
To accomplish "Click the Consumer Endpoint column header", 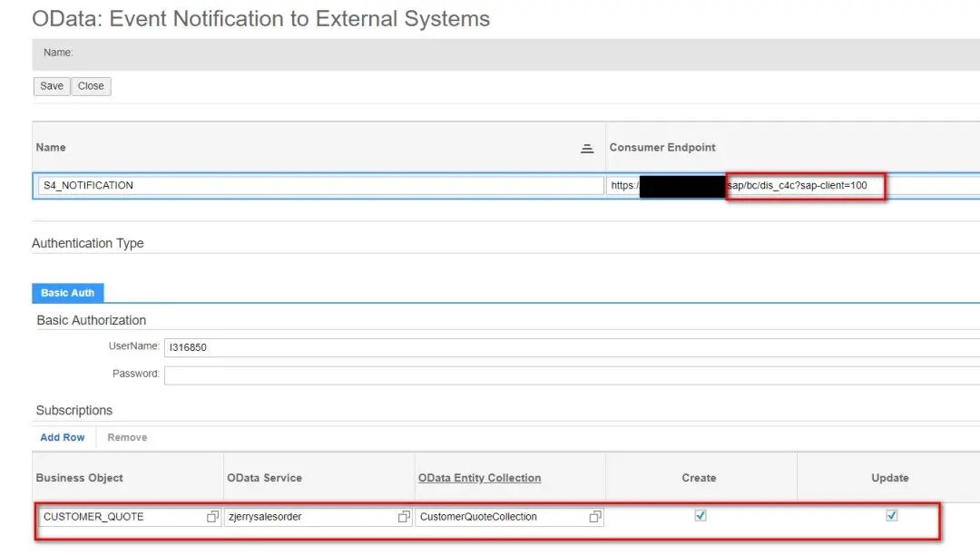I will tap(662, 147).
